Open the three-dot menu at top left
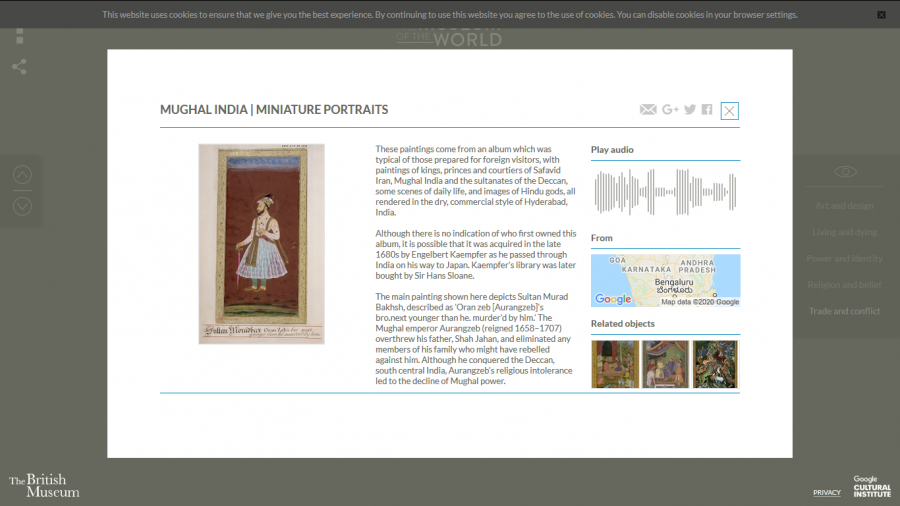 [19, 36]
